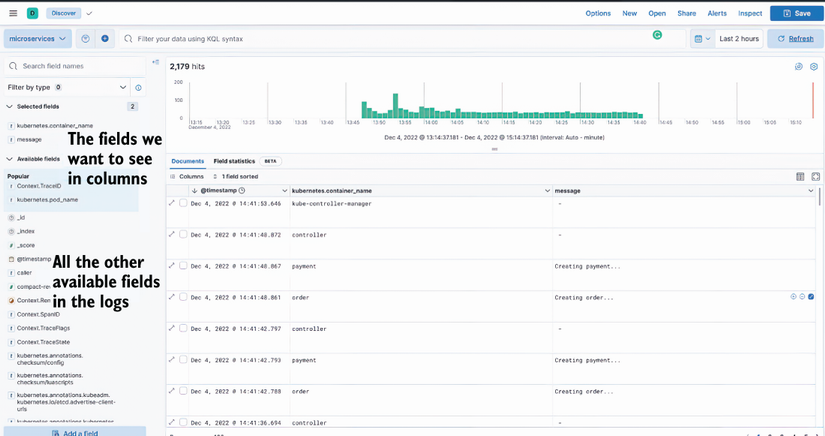Select checkbox for 14:41:48.872 controller row

point(183,235)
